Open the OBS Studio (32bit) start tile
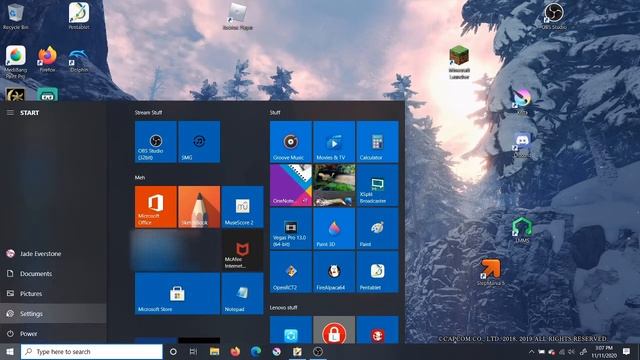The width and height of the screenshot is (640, 360). click(156, 142)
